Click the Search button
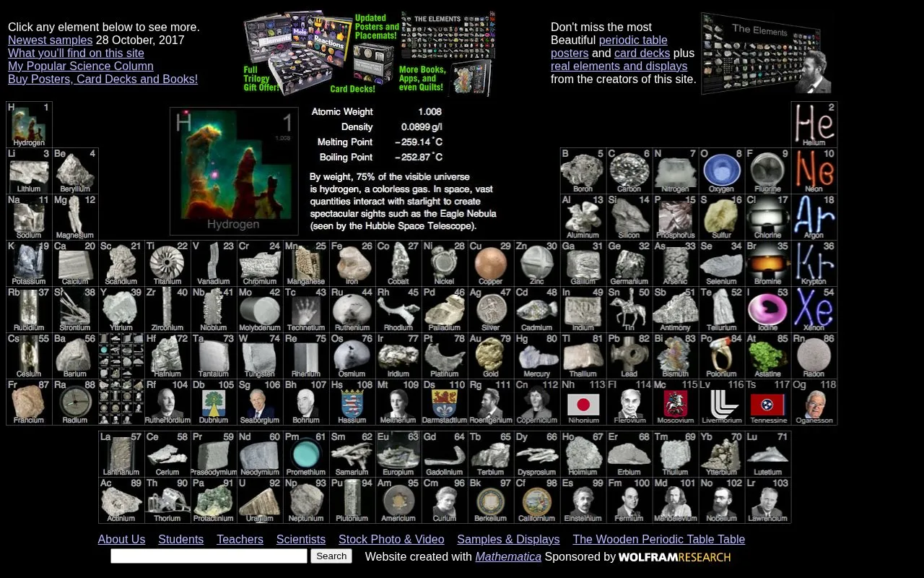The width and height of the screenshot is (924, 578). tap(331, 556)
